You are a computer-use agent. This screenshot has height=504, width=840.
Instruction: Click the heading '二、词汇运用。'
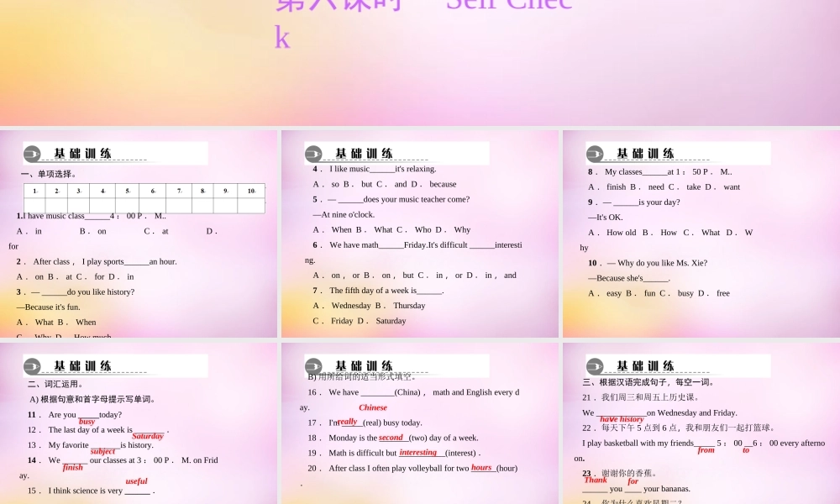point(55,384)
